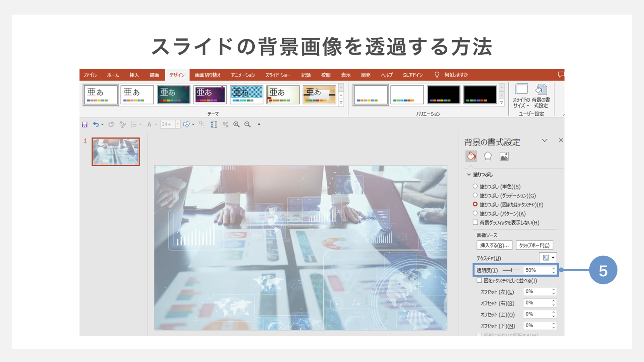The image size is (644, 362).
Task: Click the 挿入する(R) button under 画像ソース
Action: (494, 245)
